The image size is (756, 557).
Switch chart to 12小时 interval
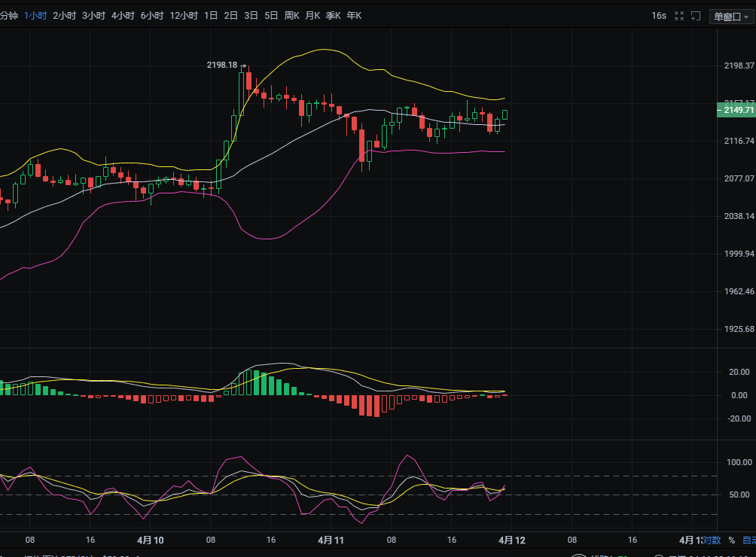184,16
